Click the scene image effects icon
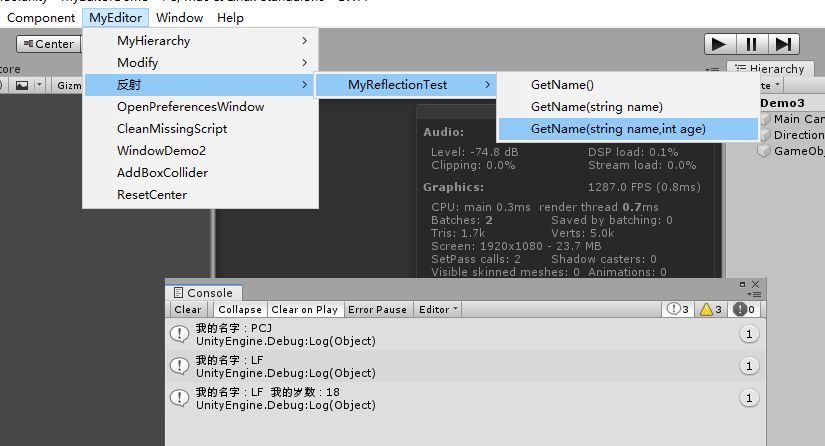The height and width of the screenshot is (446, 825). (x=22, y=85)
